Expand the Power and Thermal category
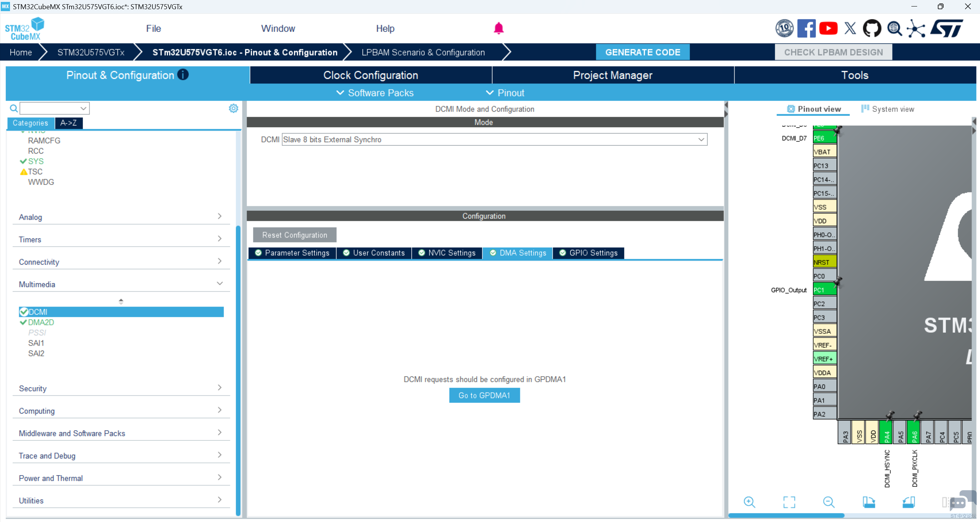980x522 pixels. 121,478
